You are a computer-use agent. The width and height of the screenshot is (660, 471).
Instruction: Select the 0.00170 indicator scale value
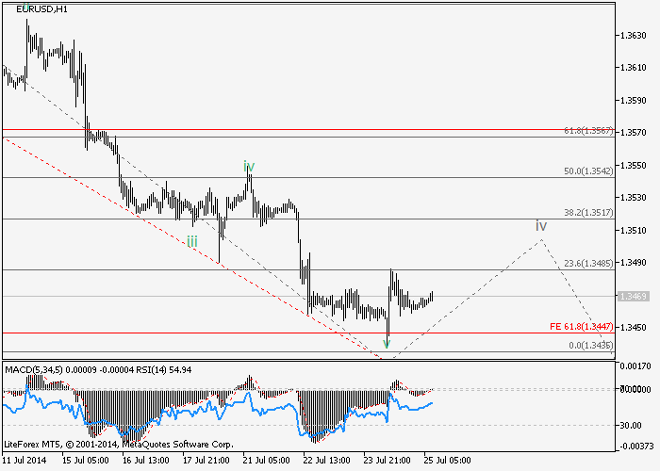pos(635,366)
